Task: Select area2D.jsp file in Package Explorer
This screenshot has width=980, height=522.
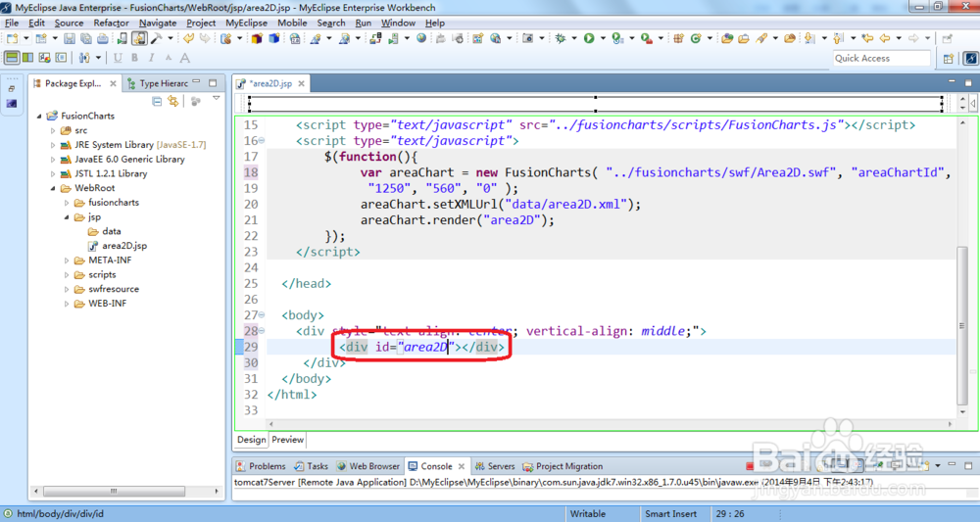Action: (x=124, y=246)
